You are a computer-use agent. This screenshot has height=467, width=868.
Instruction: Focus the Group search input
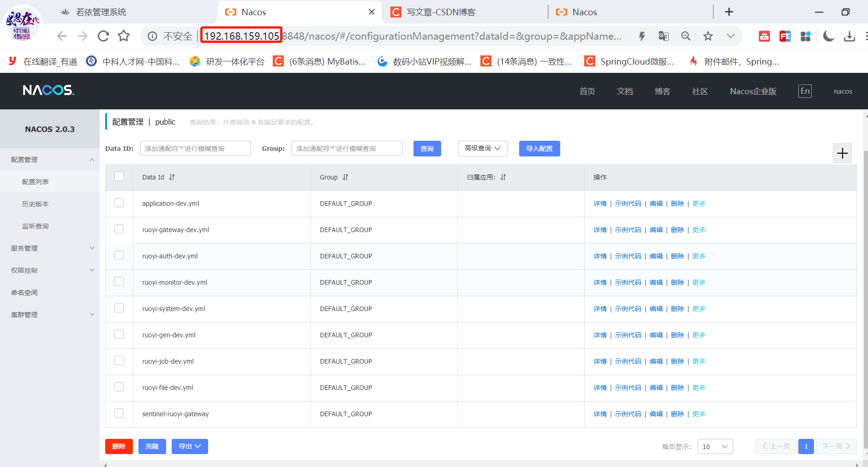[x=347, y=149]
